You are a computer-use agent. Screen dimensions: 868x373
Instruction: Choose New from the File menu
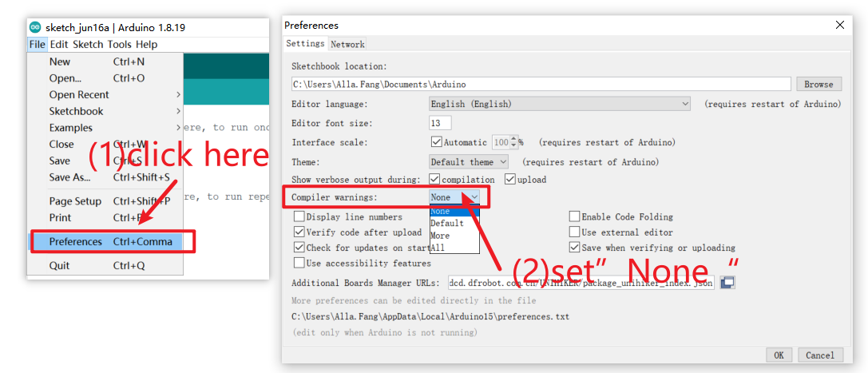pyautogui.click(x=105, y=62)
